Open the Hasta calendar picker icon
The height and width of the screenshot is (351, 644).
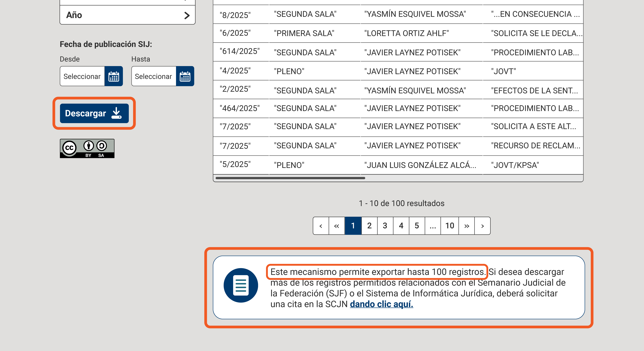point(185,76)
